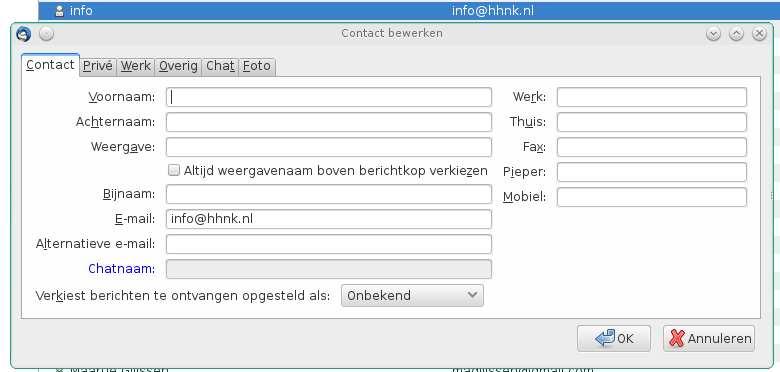Focus the Alternatieve e-mail field
Screen dimensions: 780x372
[329, 244]
